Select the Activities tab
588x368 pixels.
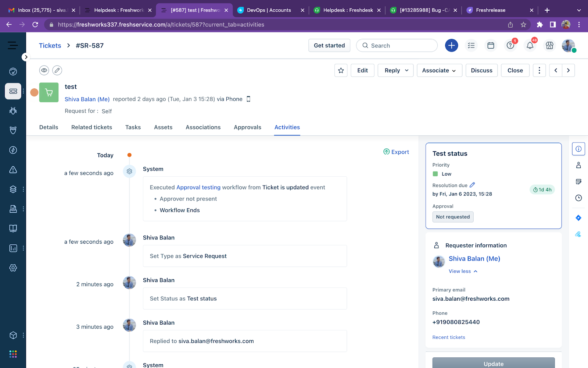click(287, 127)
